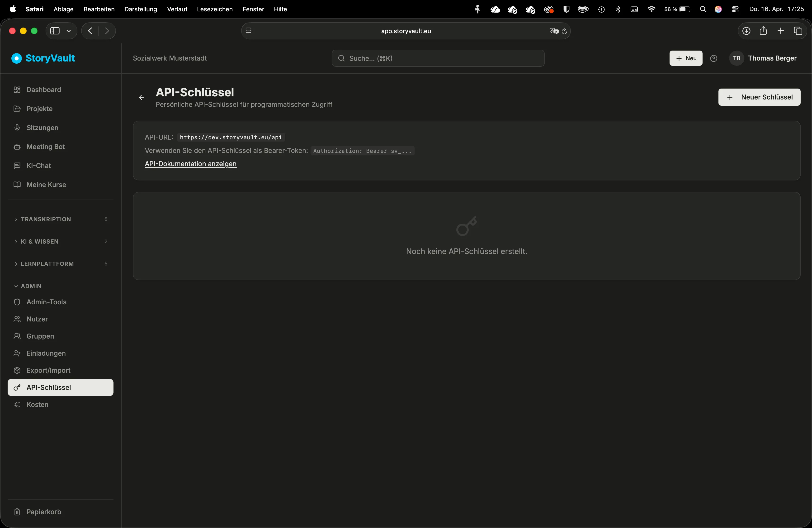
Task: Open the Papierkorb trash
Action: [60, 512]
